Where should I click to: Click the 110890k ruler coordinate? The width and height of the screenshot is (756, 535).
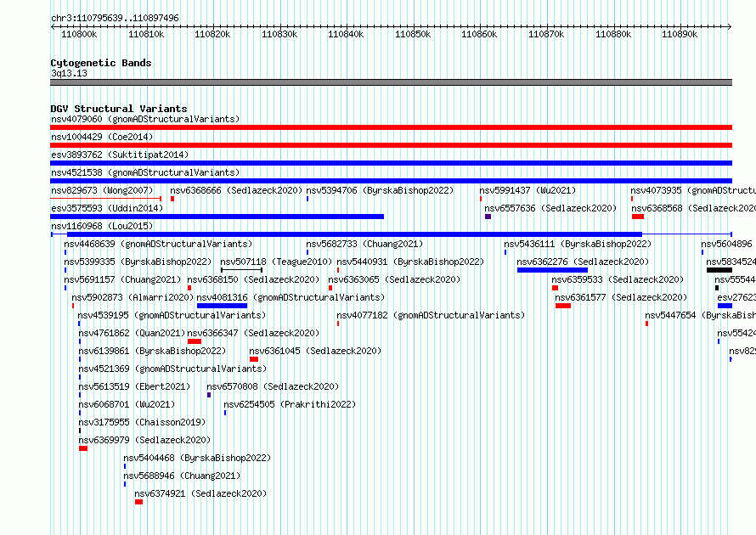[680, 34]
